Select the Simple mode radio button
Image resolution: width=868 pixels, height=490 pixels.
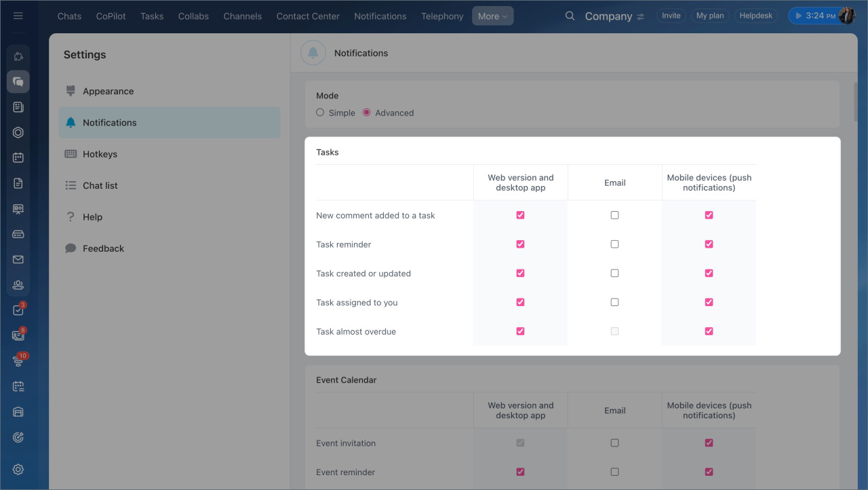(x=320, y=113)
